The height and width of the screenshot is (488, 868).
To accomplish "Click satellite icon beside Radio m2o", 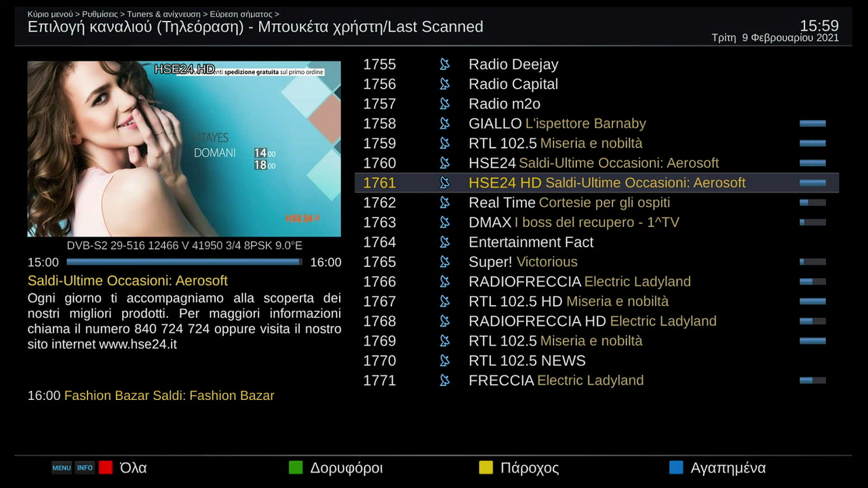I will 445,104.
